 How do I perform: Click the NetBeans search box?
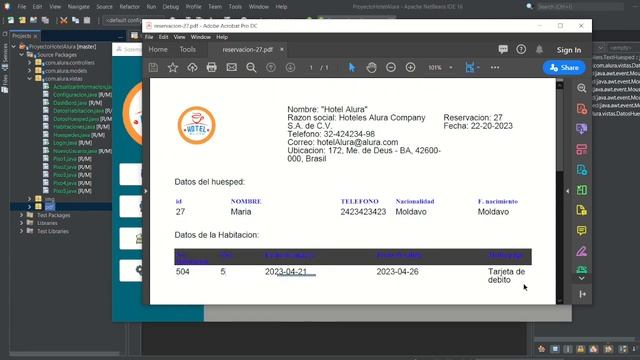[x=580, y=7]
